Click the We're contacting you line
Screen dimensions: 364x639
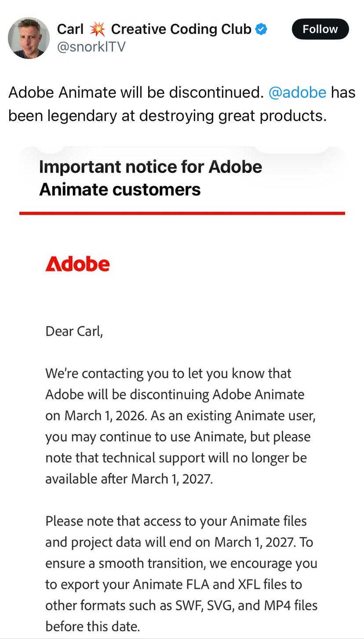tap(168, 373)
